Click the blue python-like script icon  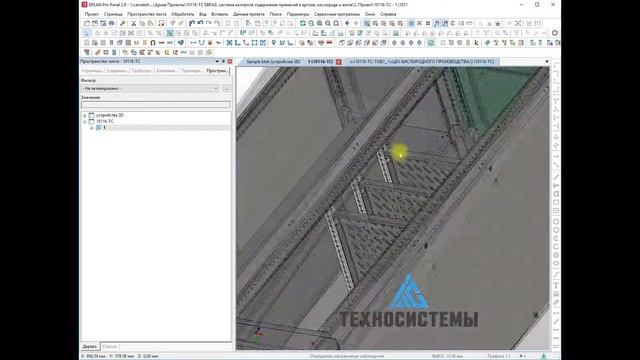click(181, 42)
